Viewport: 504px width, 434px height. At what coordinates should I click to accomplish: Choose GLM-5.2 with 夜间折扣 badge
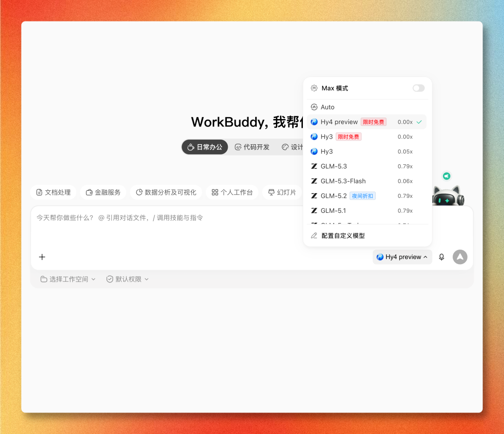367,196
